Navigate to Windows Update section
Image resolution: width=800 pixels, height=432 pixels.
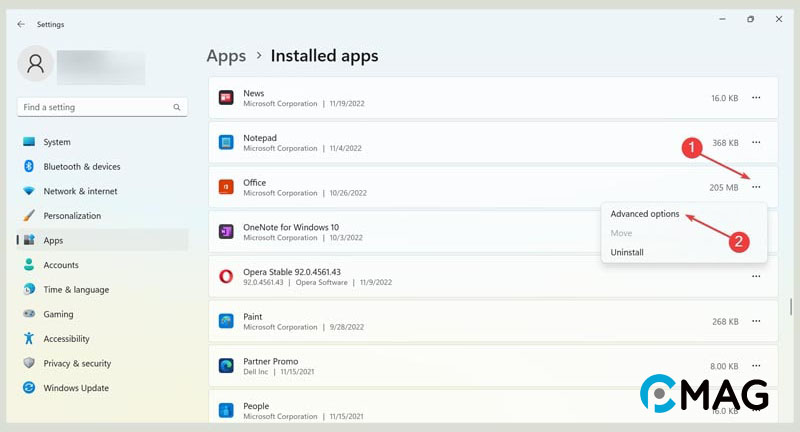click(x=75, y=388)
